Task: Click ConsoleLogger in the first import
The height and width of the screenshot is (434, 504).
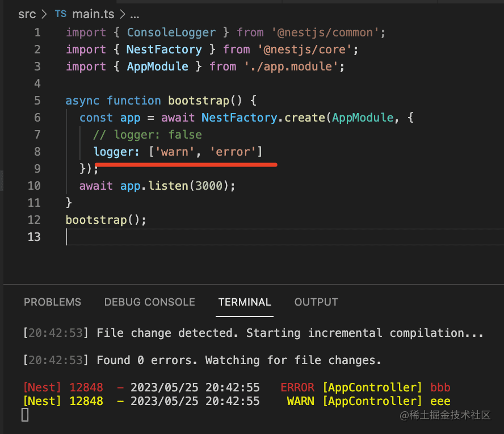Action: pos(171,32)
